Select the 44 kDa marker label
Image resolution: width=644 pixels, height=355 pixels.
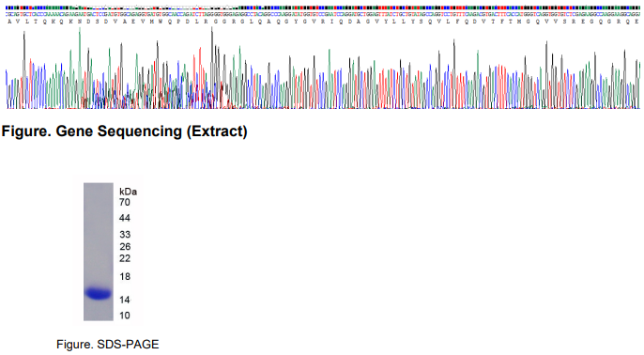coord(125,218)
